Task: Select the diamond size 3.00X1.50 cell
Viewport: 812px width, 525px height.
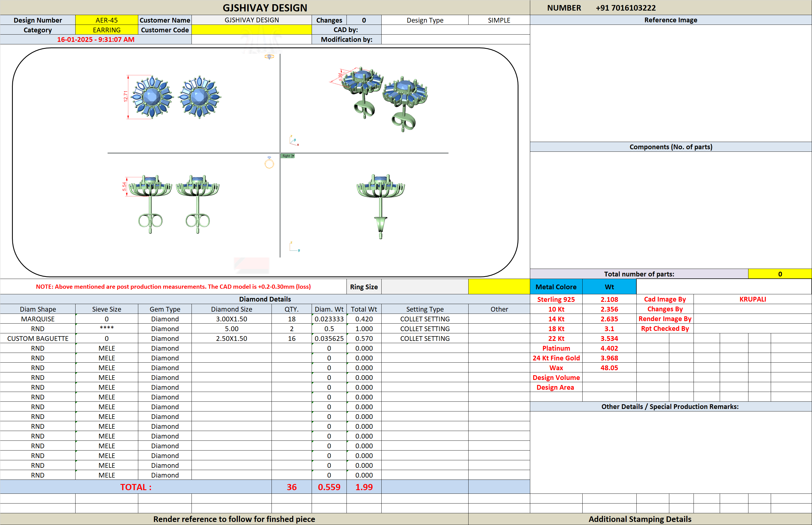Action: 232,319
